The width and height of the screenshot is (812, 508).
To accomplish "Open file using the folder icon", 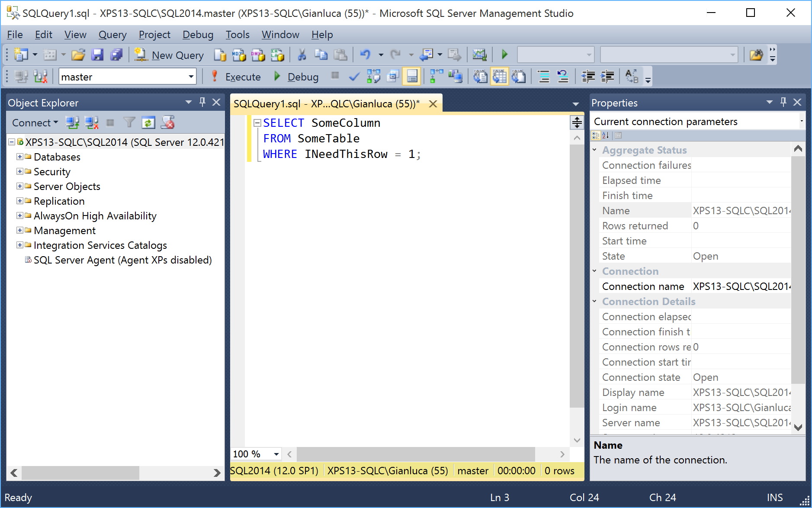I will point(78,55).
